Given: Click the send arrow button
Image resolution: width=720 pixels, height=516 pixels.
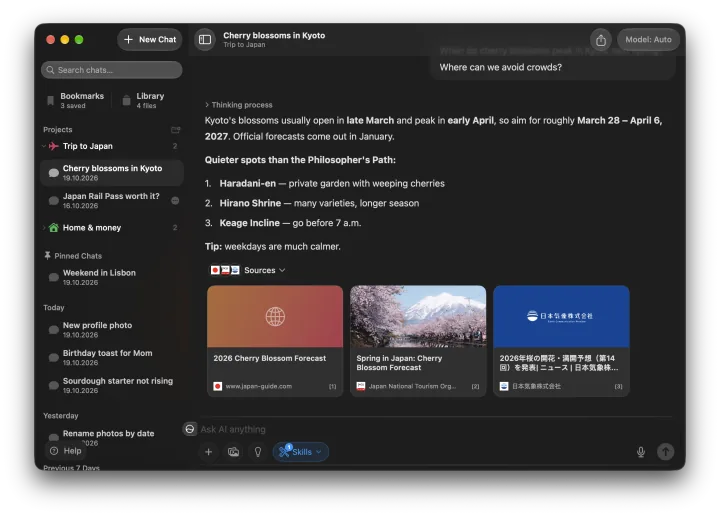Looking at the screenshot, I should tap(665, 452).
